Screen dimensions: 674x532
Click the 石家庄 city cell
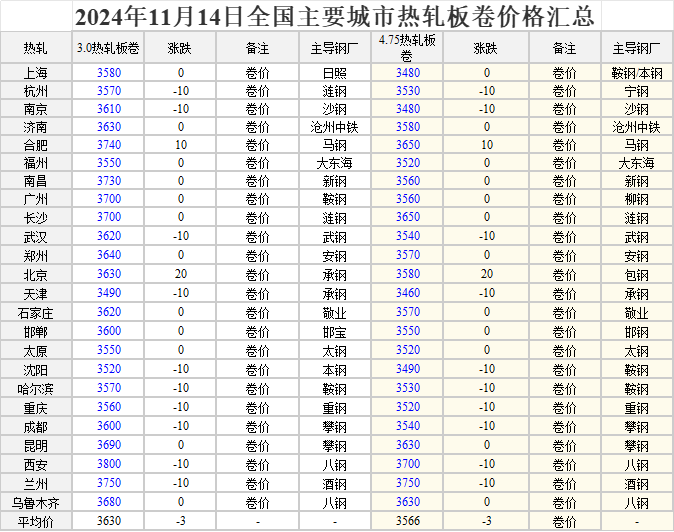[35, 313]
